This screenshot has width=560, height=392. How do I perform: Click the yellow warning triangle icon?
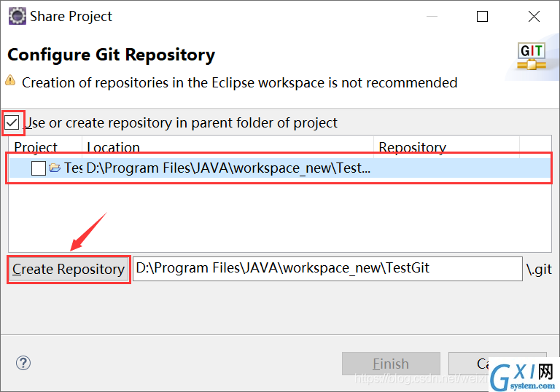10,80
